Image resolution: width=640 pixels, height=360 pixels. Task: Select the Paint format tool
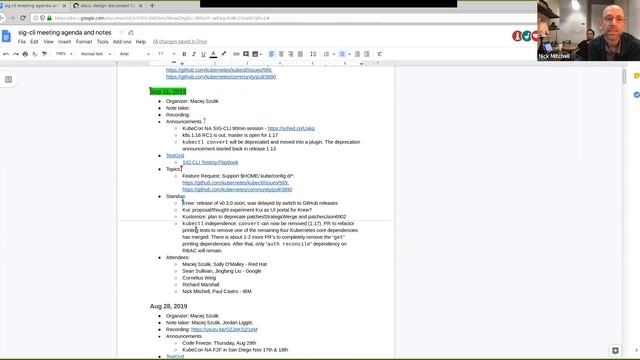[x=44, y=54]
